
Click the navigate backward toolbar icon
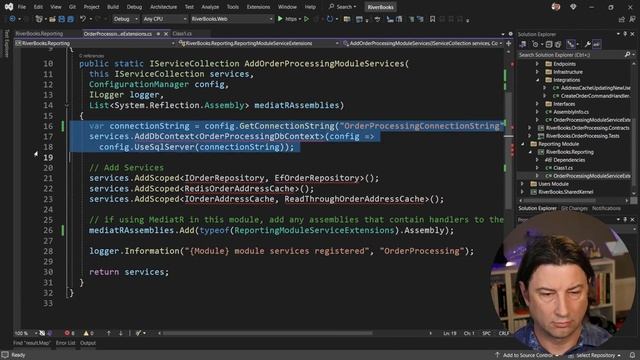(x=12, y=19)
